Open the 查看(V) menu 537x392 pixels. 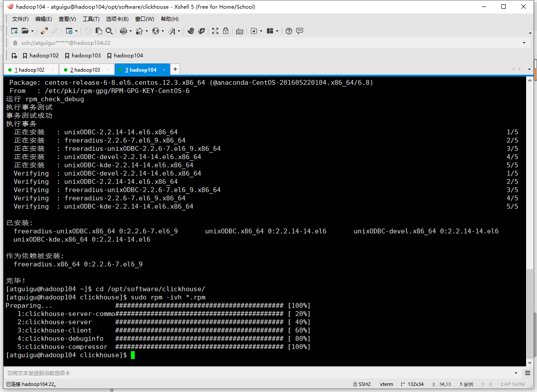click(x=67, y=19)
